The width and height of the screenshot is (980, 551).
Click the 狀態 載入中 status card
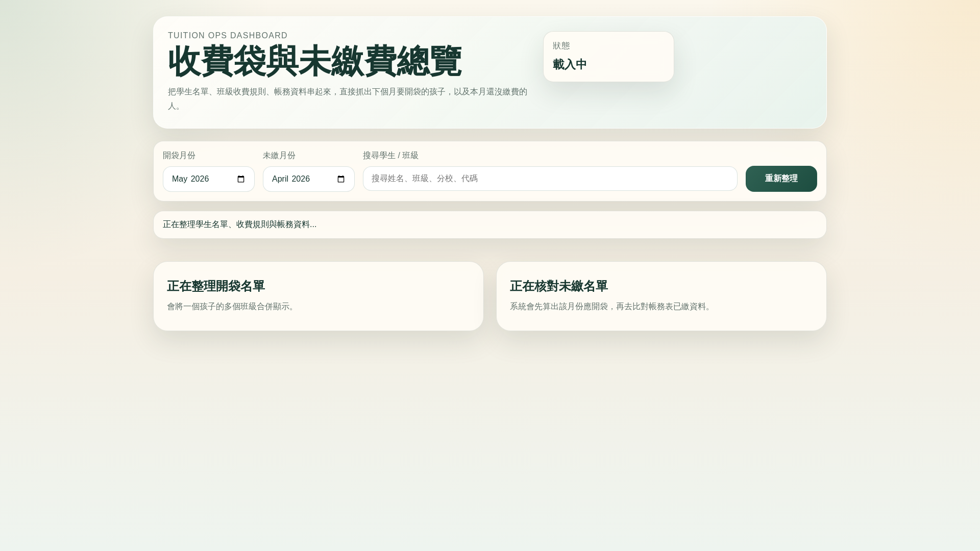pyautogui.click(x=608, y=57)
